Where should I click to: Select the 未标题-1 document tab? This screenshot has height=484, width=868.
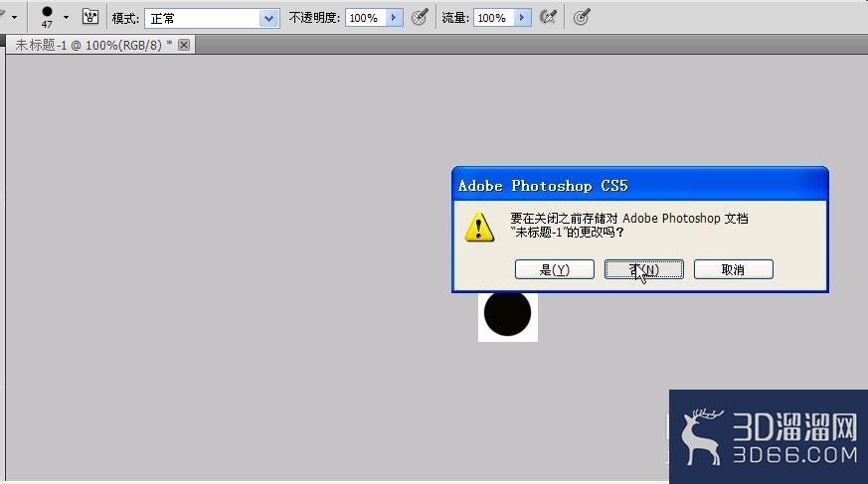tap(100, 45)
